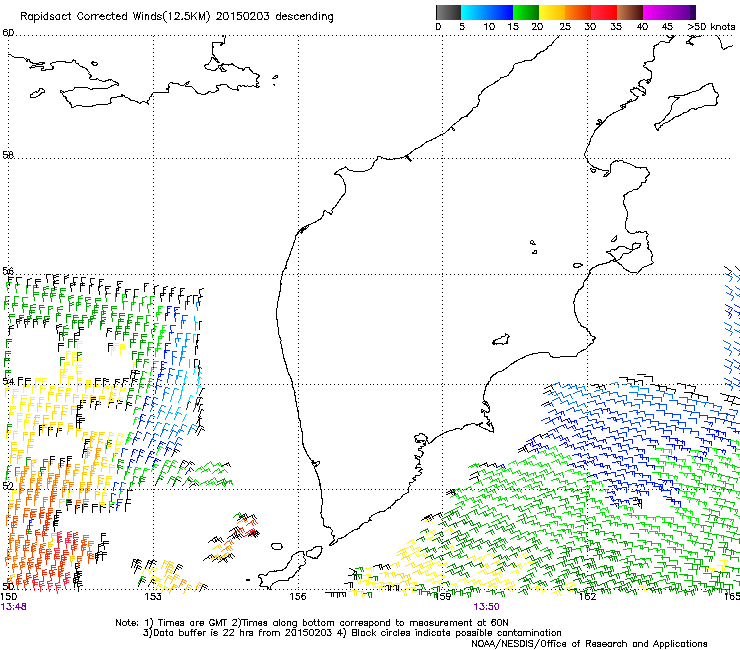Viewport: 740px width, 650px height.
Task: Click the gray 0-5 knots legend color
Action: tap(448, 12)
